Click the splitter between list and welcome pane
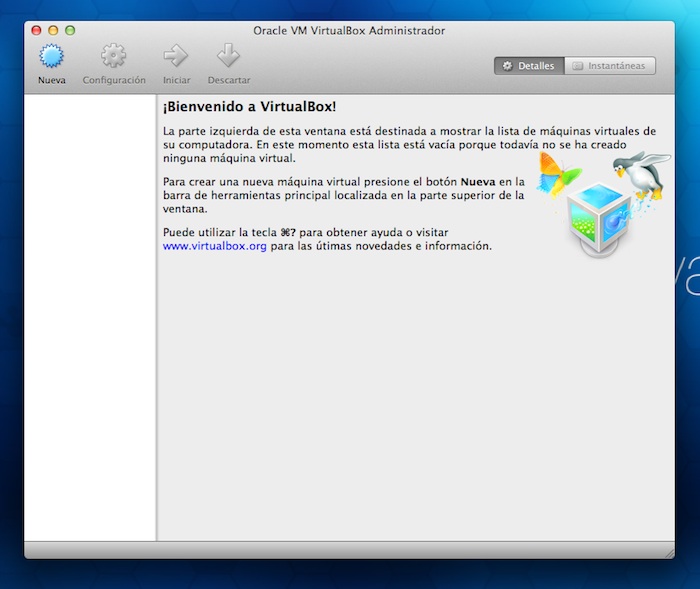This screenshot has width=700, height=589. [157, 320]
